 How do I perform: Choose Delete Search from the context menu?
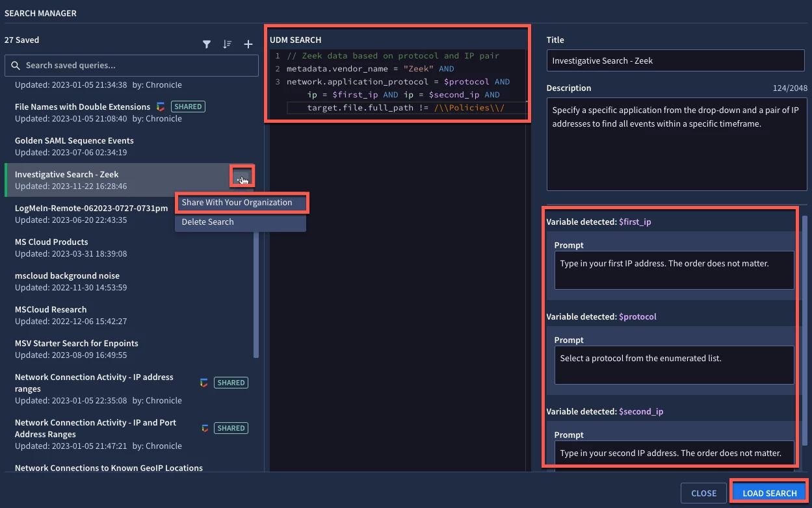pyautogui.click(x=241, y=222)
